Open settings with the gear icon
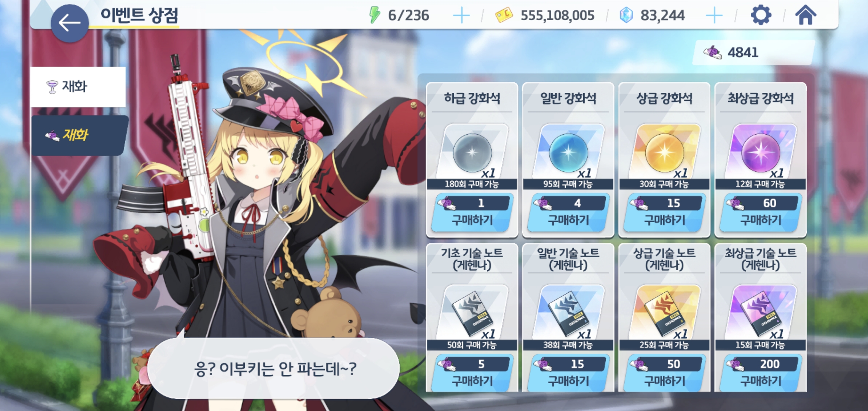The image size is (868, 411). tap(761, 15)
